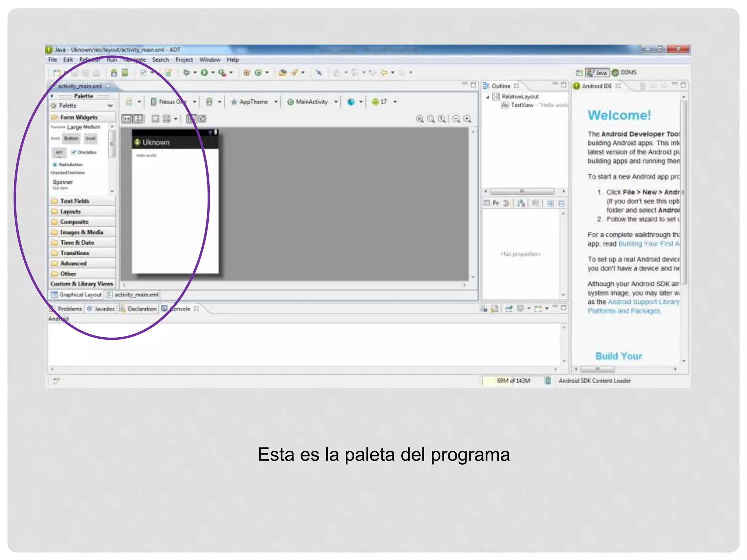Open the API level 17 dropdown
This screenshot has width=747, height=560.
(395, 102)
